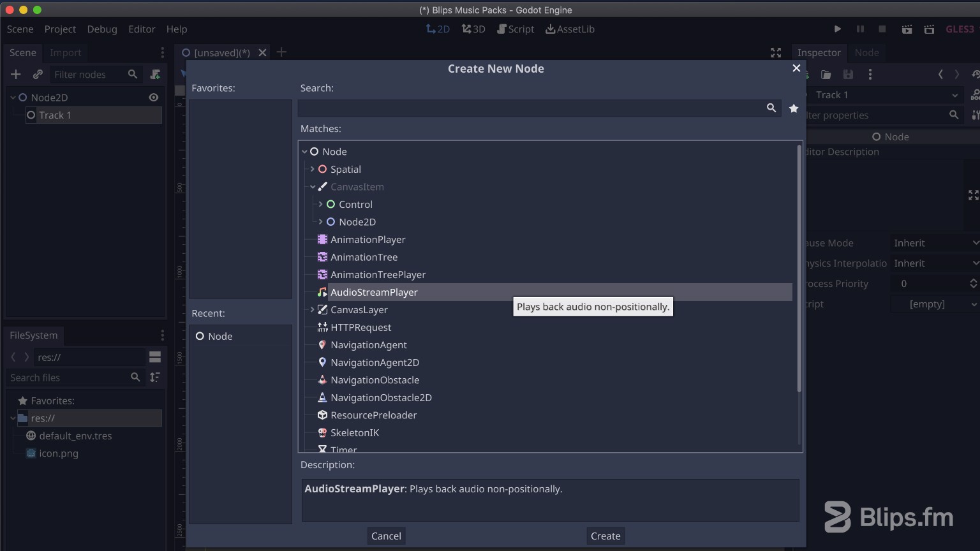Open the Editor menu
Screen dimensions: 980x551
coord(142,29)
